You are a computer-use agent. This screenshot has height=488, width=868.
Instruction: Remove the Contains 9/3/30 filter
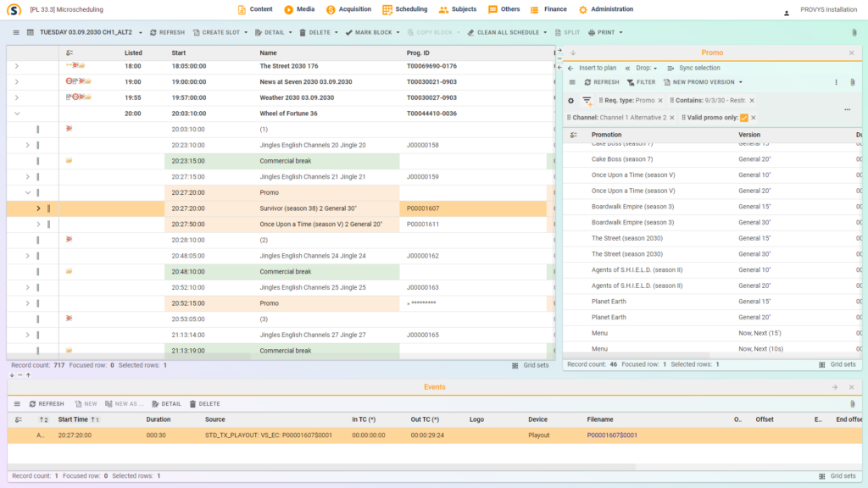point(752,101)
